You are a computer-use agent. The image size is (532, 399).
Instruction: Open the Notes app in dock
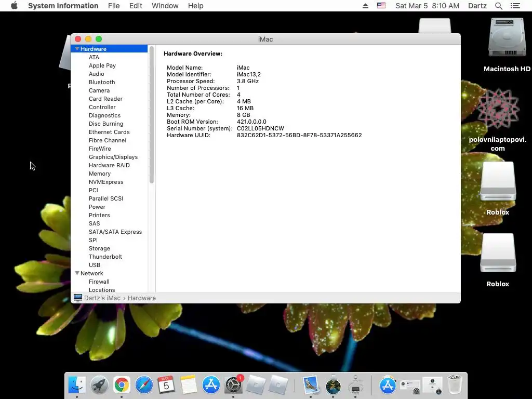coord(189,385)
